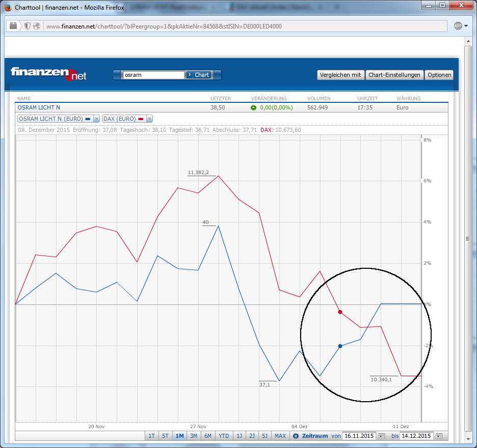Click the page scroll up arrow
This screenshot has width=477, height=448.
(468, 41)
